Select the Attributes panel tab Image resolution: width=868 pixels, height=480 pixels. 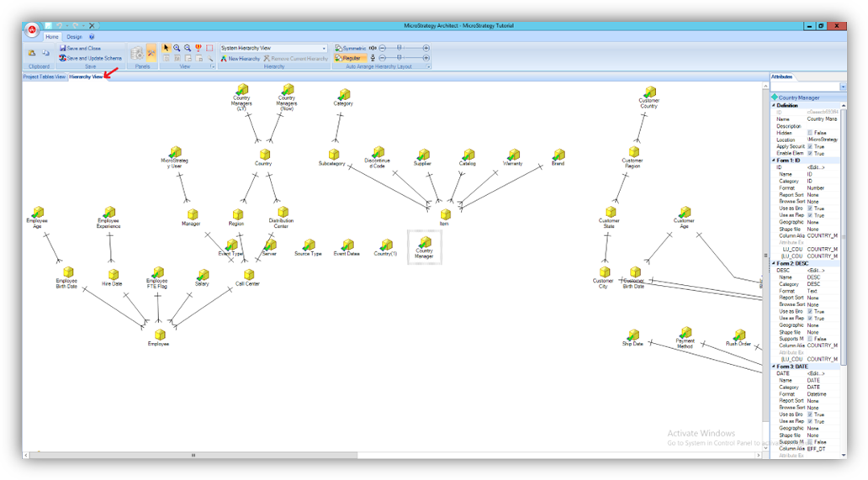pyautogui.click(x=781, y=76)
